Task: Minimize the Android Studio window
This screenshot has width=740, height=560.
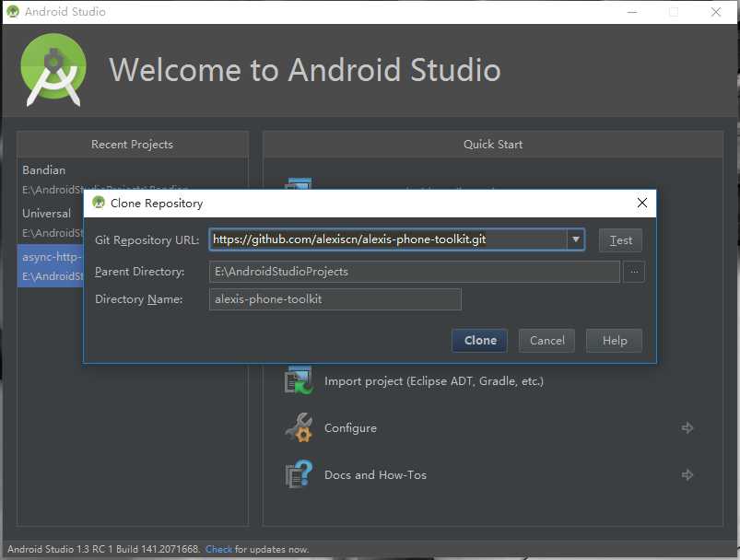Action: point(631,12)
